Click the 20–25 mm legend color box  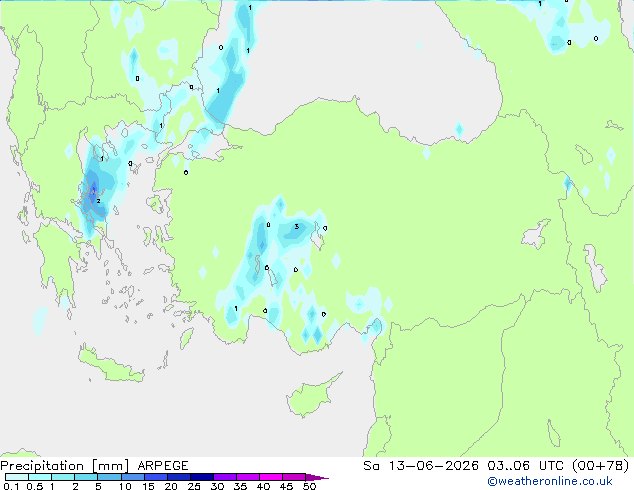click(x=178, y=477)
